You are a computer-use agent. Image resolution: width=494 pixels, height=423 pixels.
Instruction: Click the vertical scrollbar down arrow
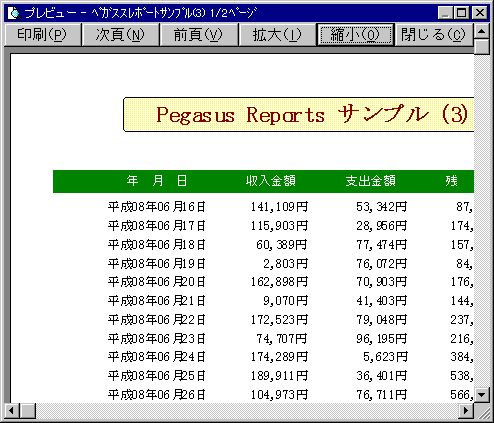tap(481, 395)
